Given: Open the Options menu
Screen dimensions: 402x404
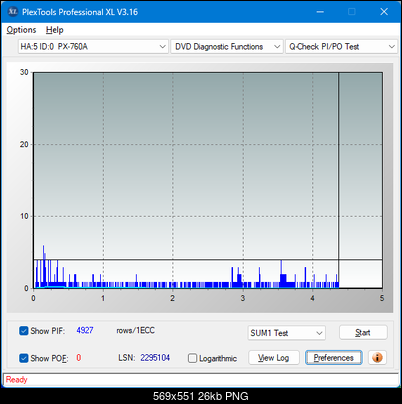Looking at the screenshot, I should (x=21, y=30).
